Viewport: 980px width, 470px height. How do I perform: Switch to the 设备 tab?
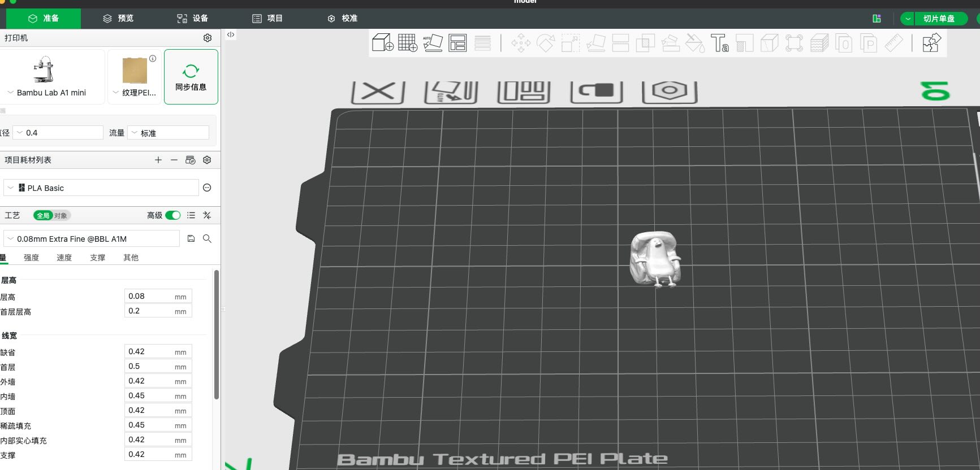[x=192, y=19]
